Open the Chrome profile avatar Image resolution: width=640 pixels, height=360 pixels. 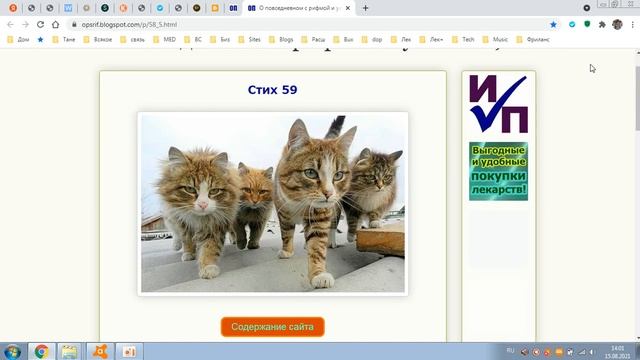(617, 24)
